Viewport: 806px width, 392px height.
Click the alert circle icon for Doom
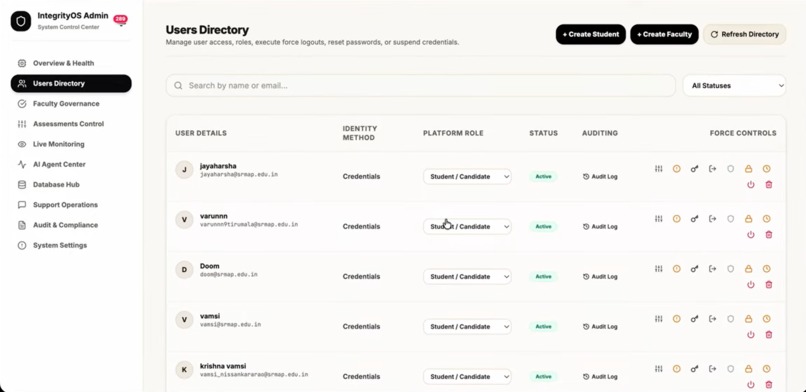coord(676,269)
